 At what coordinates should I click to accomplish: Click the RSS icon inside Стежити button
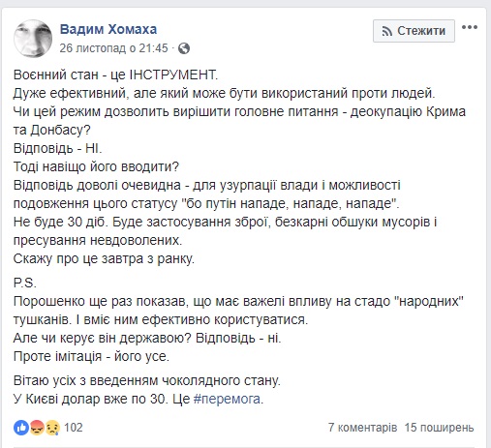[387, 31]
